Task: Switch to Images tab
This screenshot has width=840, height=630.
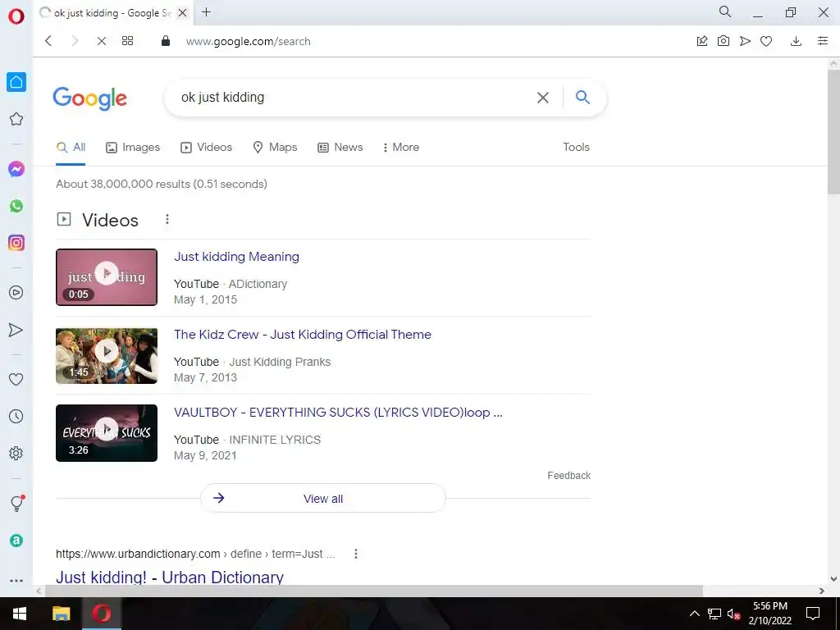Action: [133, 148]
